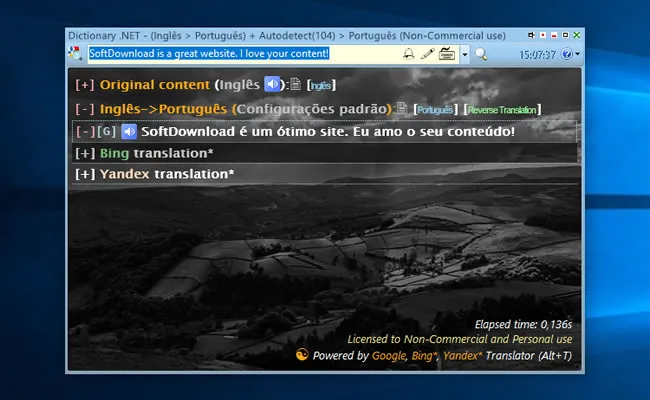Click copy document icon after Configurações padrão
Image resolution: width=650 pixels, height=400 pixels.
(x=402, y=108)
